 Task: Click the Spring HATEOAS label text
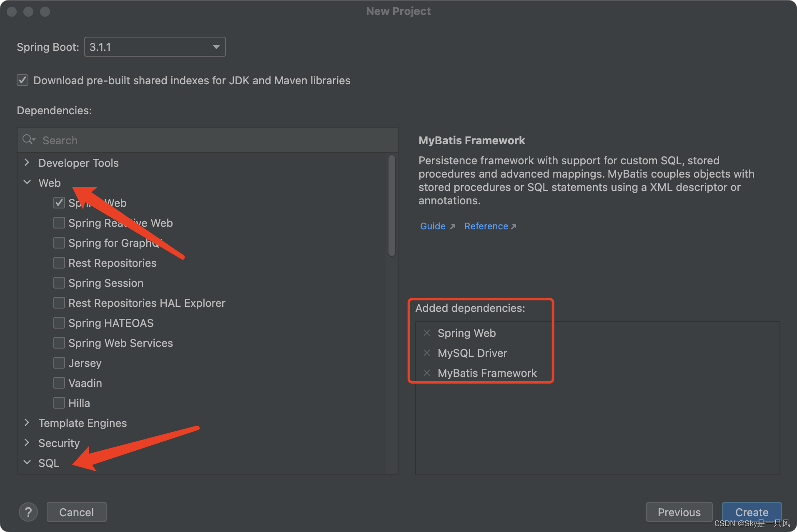click(x=111, y=323)
